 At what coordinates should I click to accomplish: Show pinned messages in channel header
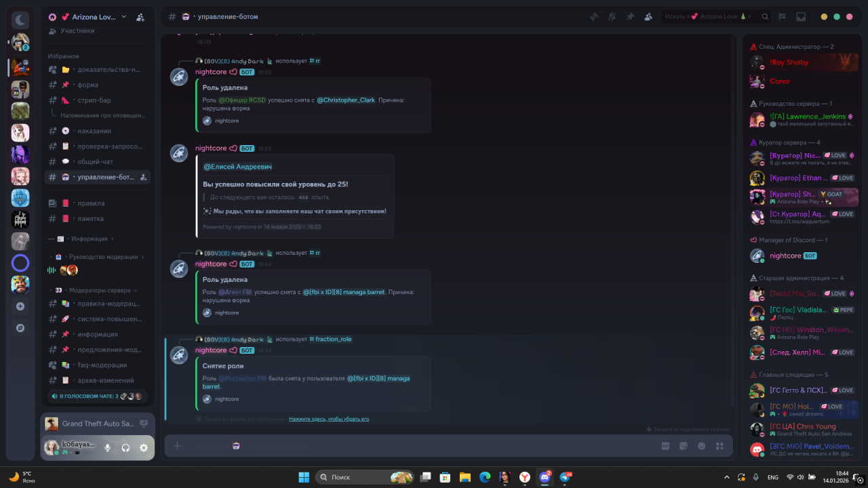(x=630, y=17)
